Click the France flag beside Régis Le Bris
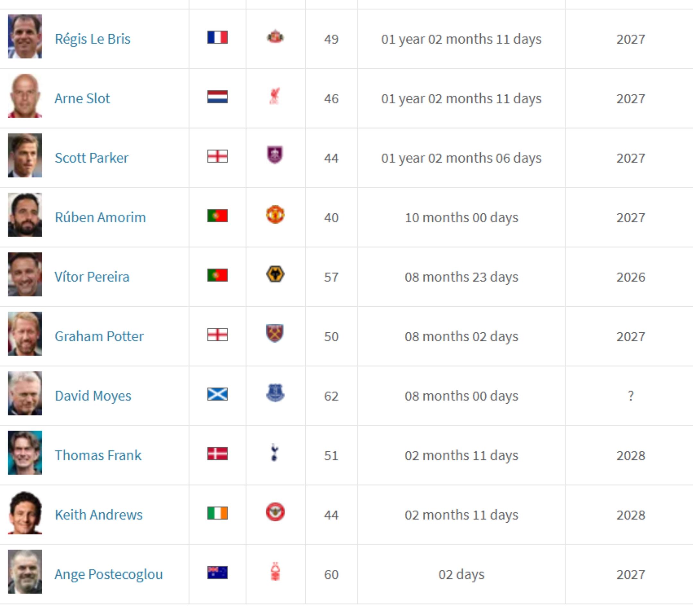Viewport: 693px width, 616px height. [x=217, y=37]
